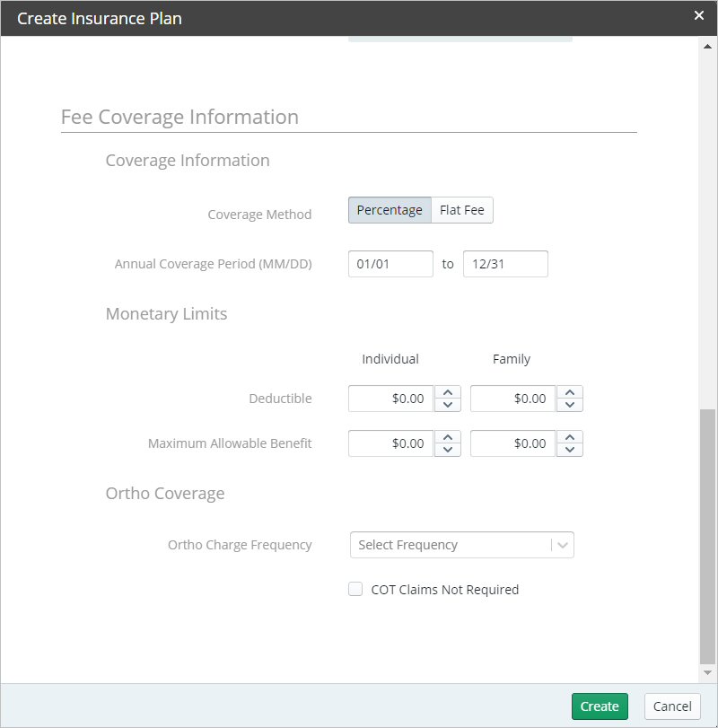Enable COT Claims Not Required

click(355, 589)
